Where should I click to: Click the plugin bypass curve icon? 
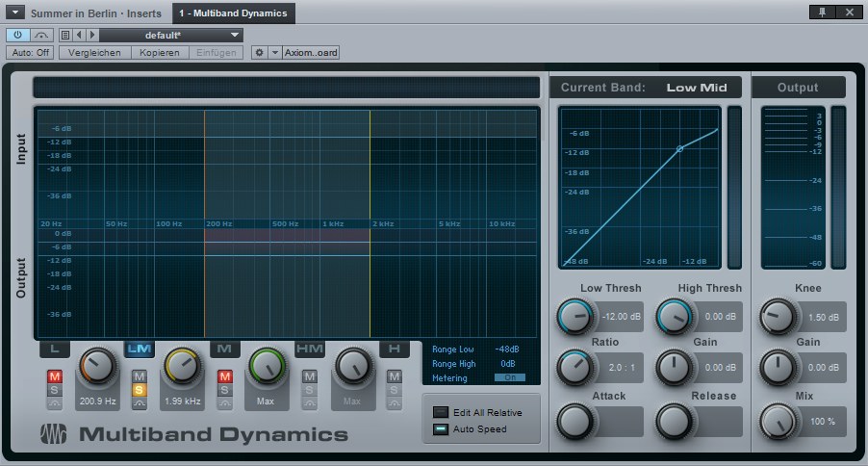41,35
